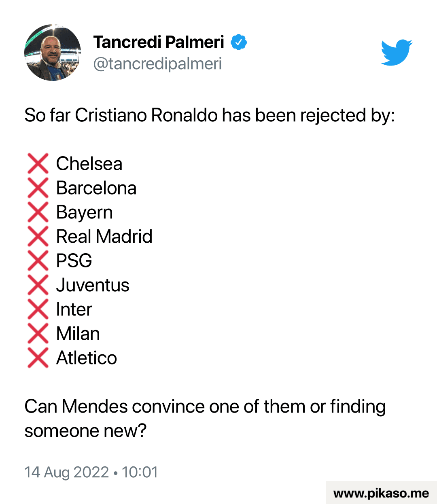Screen dimensions: 437x504
Task: Click the Tancredi Palmeri display name
Action: (x=159, y=42)
